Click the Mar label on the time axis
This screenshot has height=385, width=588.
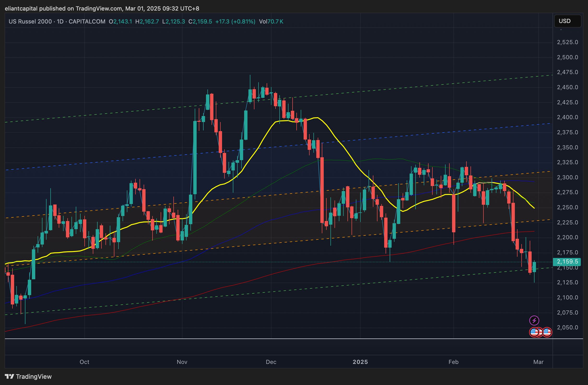(538, 362)
